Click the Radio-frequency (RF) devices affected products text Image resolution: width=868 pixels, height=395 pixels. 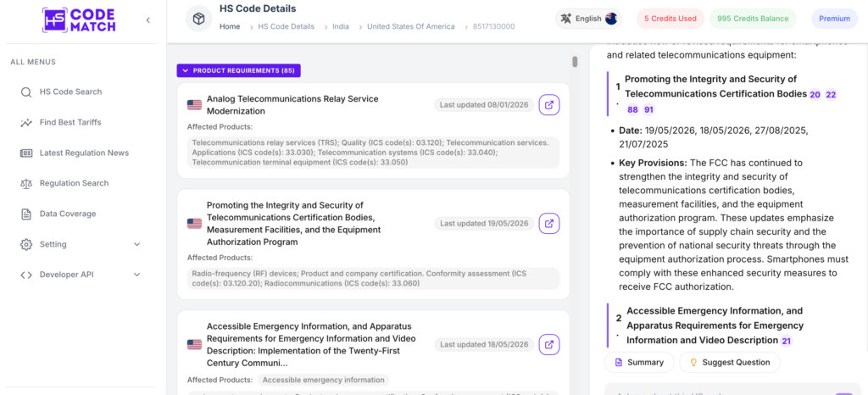pos(373,278)
